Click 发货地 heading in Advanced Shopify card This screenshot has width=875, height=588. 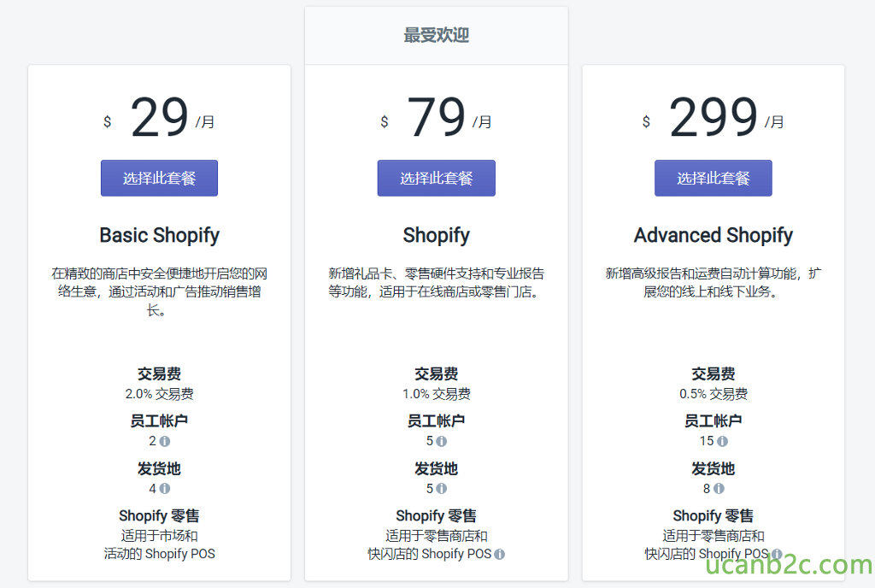[x=714, y=468]
